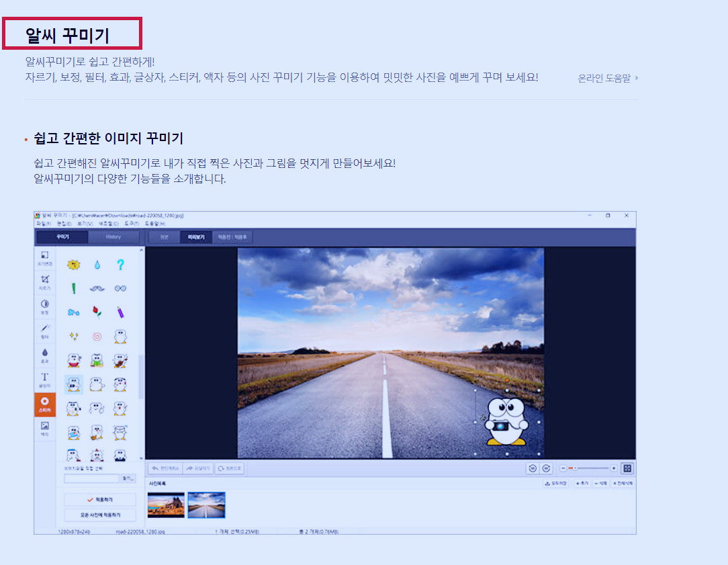728x565 pixels.
Task: Click the penguin sticker placed on the photo
Action: tap(506, 421)
